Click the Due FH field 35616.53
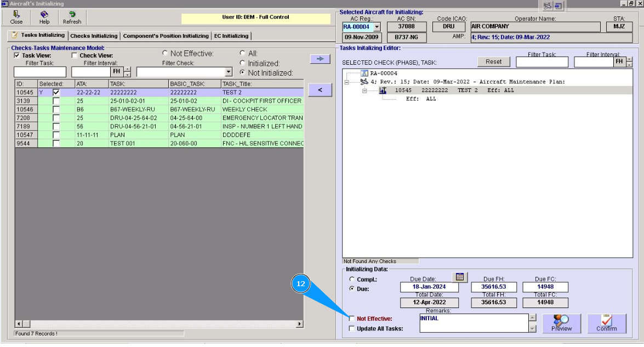The image size is (644, 347). [494, 287]
